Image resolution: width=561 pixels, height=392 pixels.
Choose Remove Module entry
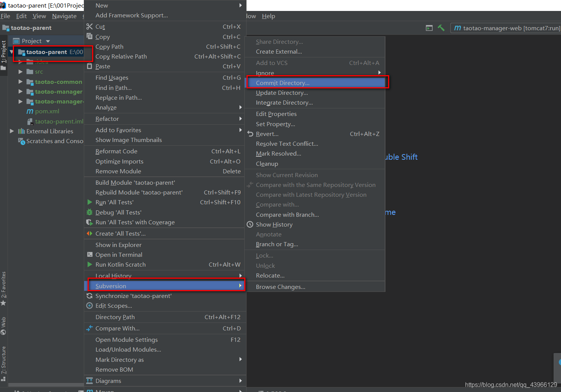pyautogui.click(x=165, y=171)
